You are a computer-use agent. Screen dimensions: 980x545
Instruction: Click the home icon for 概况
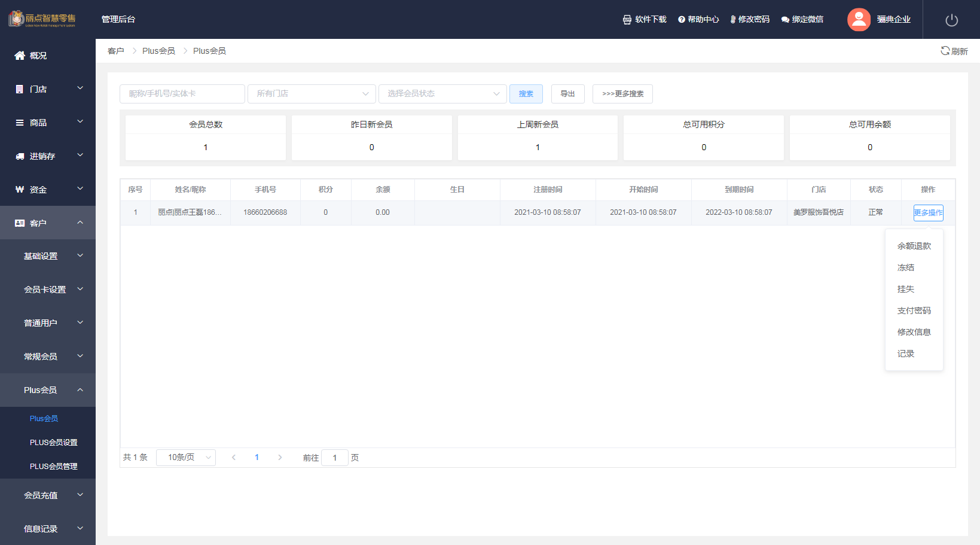(20, 56)
